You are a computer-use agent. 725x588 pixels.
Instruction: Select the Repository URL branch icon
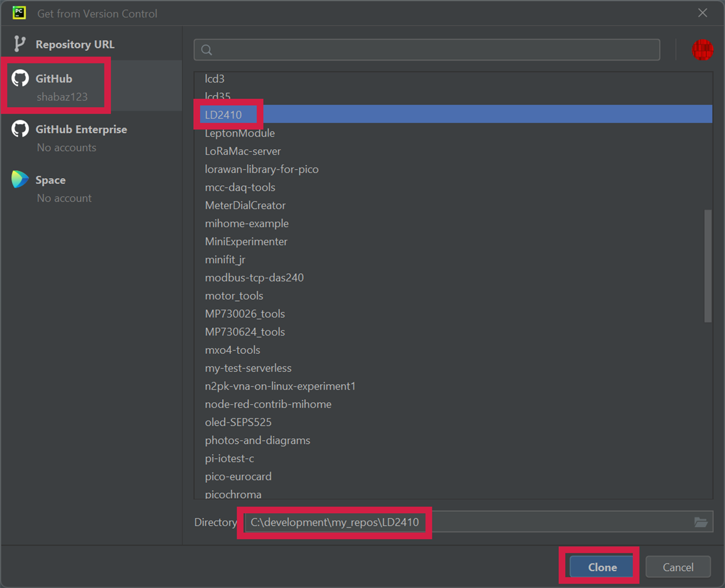19,44
